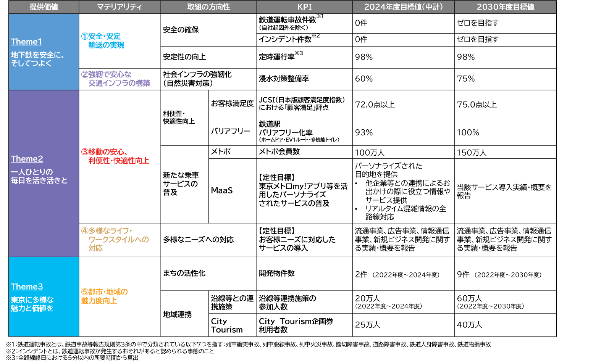Click ③移動の安心、利便性・快適性向上 cell
Screen dimensions: 609x364
(x=120, y=156)
